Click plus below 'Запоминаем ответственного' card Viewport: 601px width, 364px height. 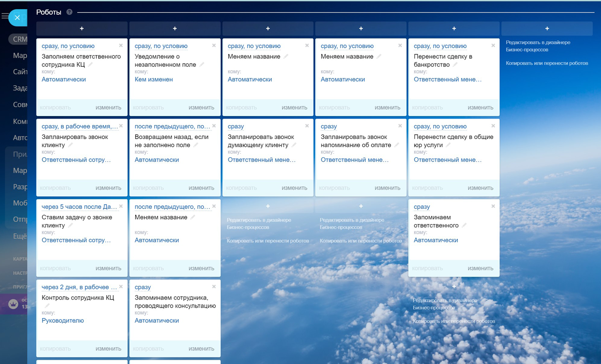coord(454,286)
